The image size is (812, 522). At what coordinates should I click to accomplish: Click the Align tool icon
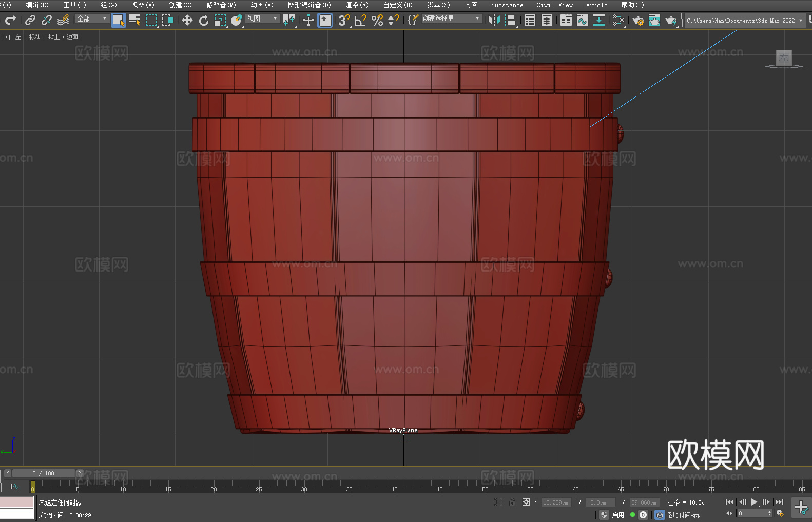coord(511,20)
